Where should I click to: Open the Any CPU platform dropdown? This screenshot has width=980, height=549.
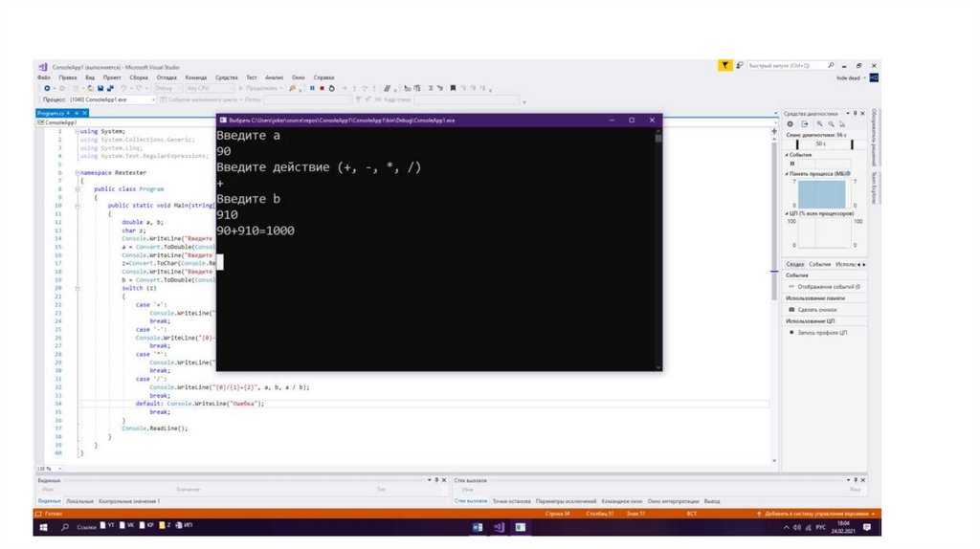point(210,88)
